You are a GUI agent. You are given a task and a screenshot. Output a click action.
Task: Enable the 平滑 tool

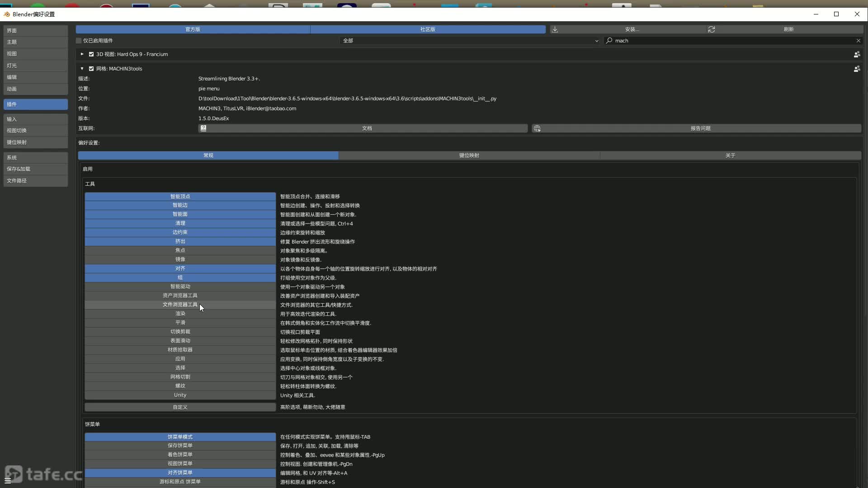tap(180, 323)
